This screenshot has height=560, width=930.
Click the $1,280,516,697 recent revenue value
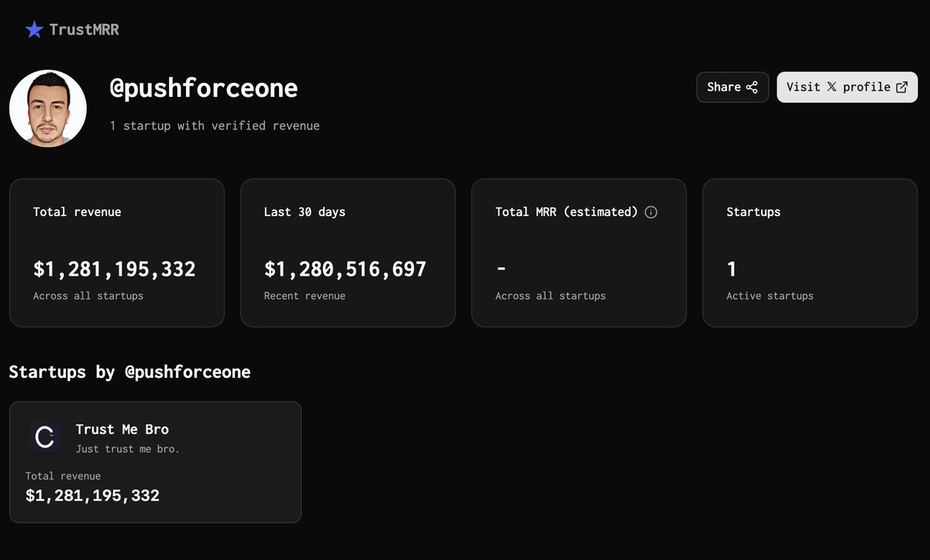tap(346, 270)
